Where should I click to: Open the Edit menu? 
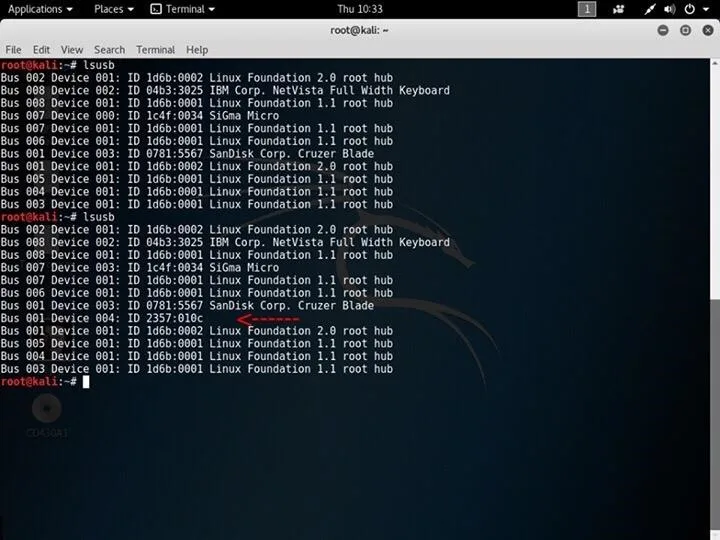pos(41,49)
